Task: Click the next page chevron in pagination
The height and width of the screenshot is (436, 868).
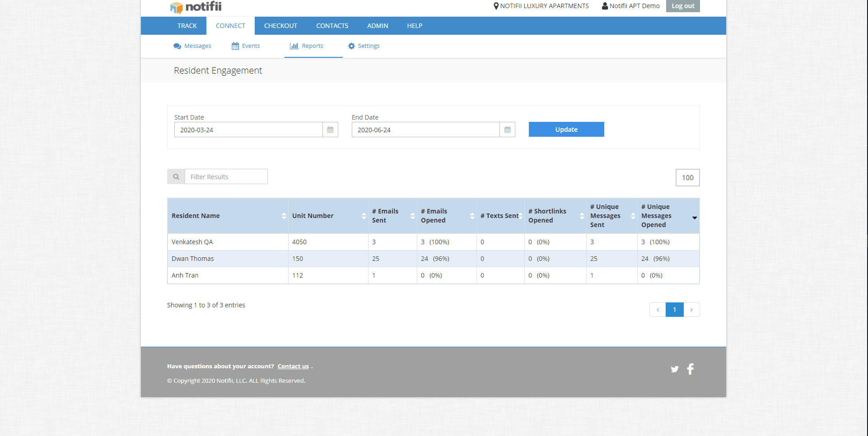Action: coord(691,310)
